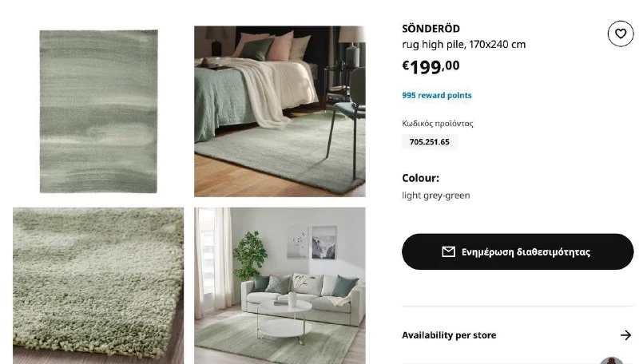Select the light grey-green colour label
This screenshot has height=364, width=639.
(435, 196)
